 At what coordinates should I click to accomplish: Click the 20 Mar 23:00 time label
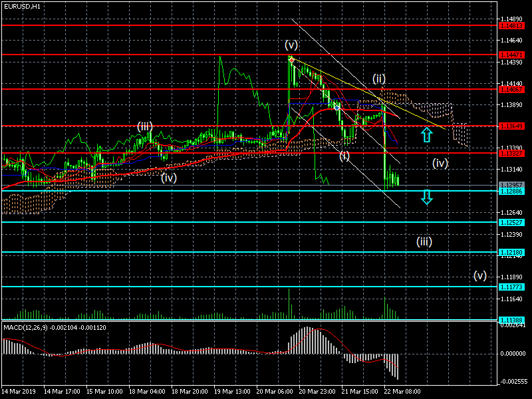pyautogui.click(x=317, y=392)
